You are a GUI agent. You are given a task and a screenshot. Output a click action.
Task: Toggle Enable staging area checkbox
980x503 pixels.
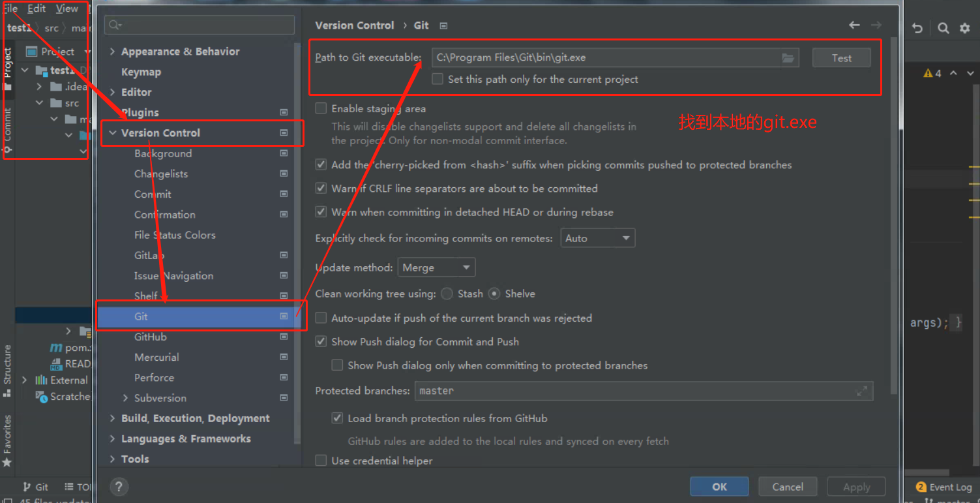(321, 108)
